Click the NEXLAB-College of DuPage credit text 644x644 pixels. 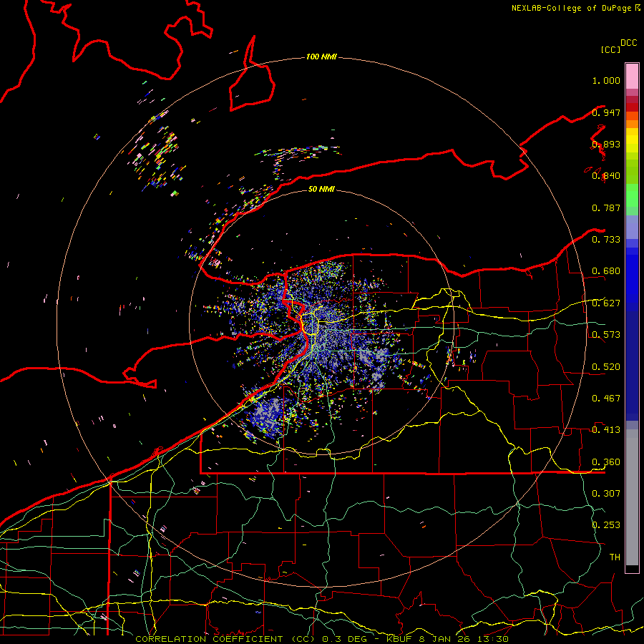pyautogui.click(x=571, y=8)
